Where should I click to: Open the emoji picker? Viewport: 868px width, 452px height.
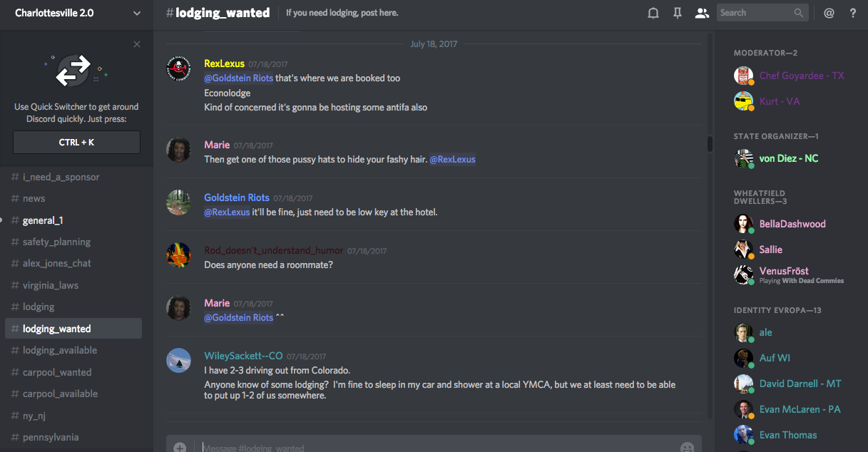coord(687,447)
